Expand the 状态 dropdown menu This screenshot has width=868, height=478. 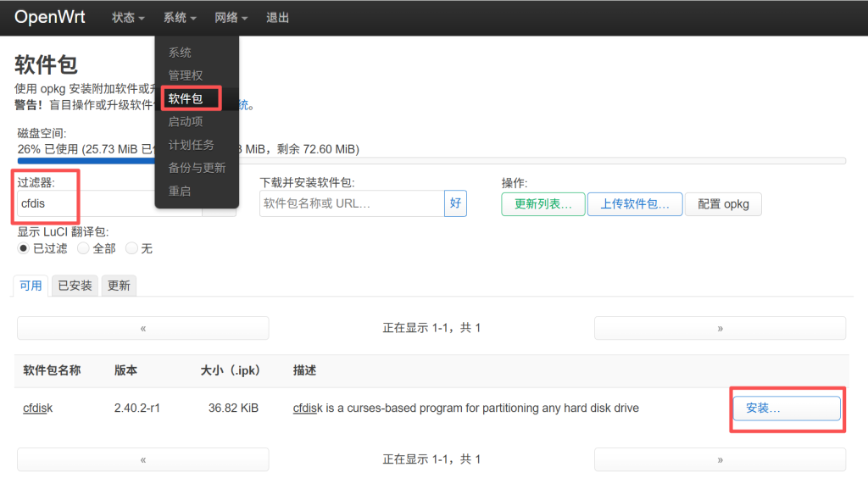[x=128, y=18]
